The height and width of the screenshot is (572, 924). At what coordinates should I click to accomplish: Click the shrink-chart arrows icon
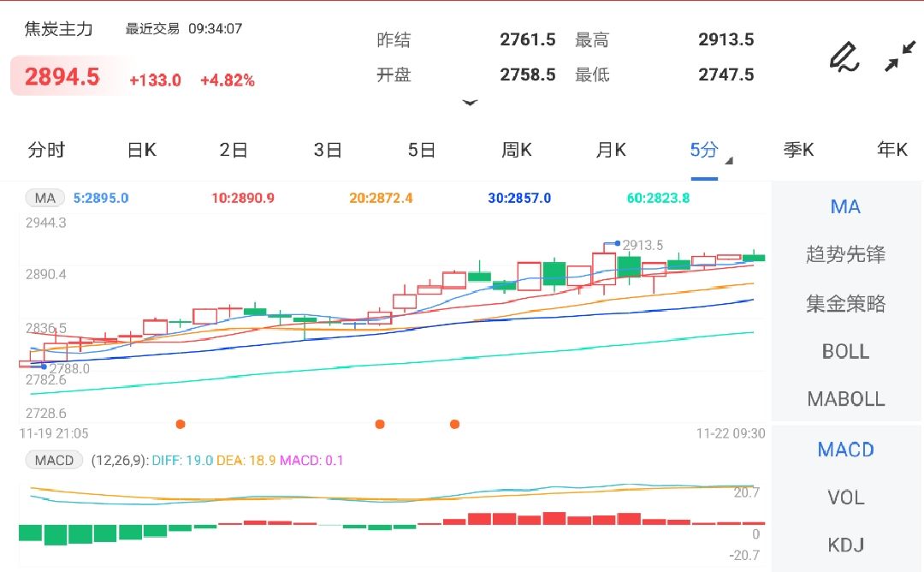900,57
